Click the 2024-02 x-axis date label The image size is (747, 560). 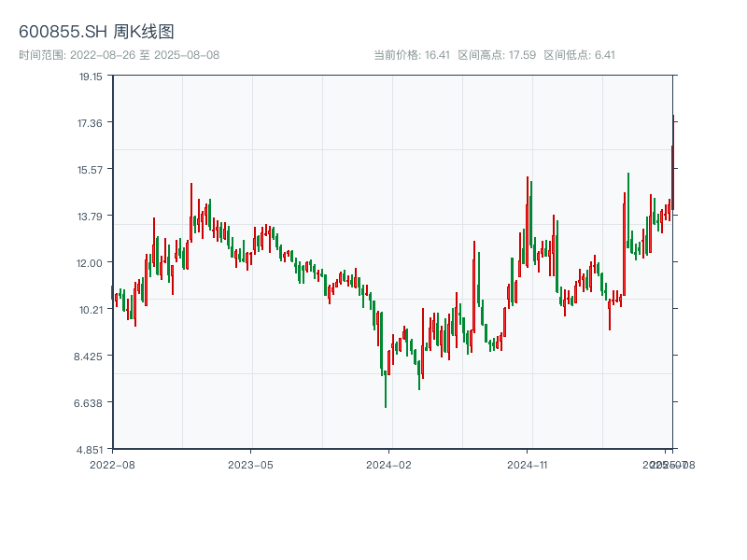click(389, 464)
